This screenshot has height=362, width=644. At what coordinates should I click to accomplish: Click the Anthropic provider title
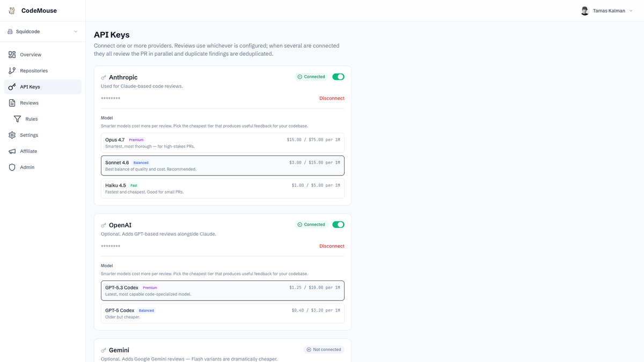click(123, 77)
